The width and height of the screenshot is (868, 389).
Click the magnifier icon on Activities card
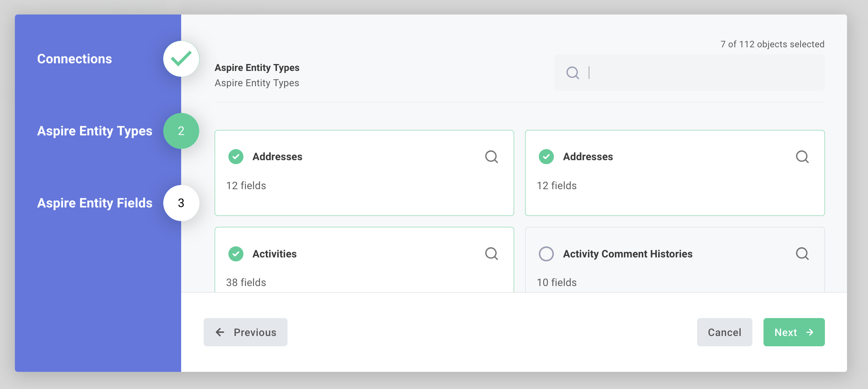click(491, 254)
